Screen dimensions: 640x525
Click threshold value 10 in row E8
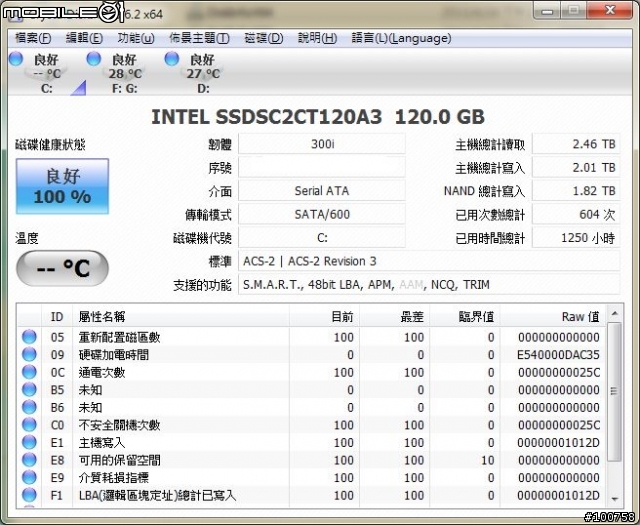point(488,460)
